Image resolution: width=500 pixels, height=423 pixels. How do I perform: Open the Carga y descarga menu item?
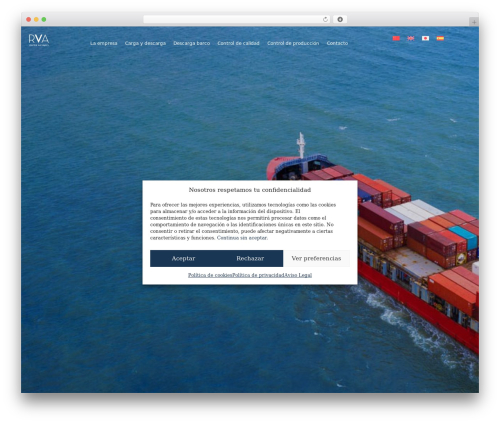pyautogui.click(x=145, y=43)
